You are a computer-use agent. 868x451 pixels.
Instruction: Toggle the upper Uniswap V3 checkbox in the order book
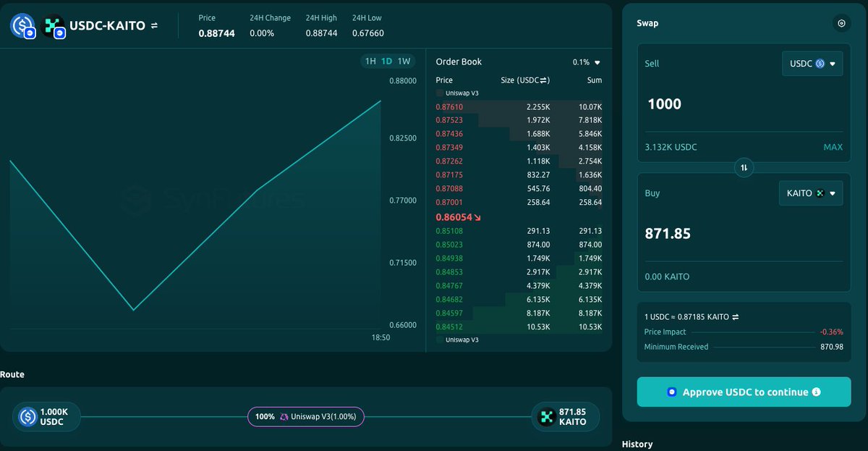click(x=440, y=93)
